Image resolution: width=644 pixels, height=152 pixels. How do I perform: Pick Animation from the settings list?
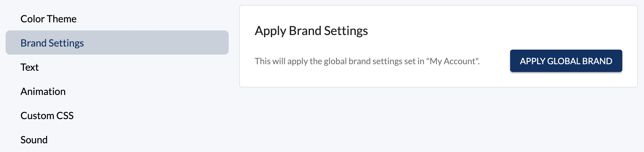pos(43,92)
